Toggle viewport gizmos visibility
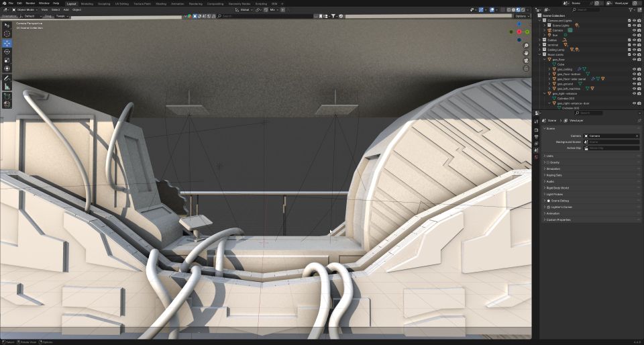 (481, 9)
